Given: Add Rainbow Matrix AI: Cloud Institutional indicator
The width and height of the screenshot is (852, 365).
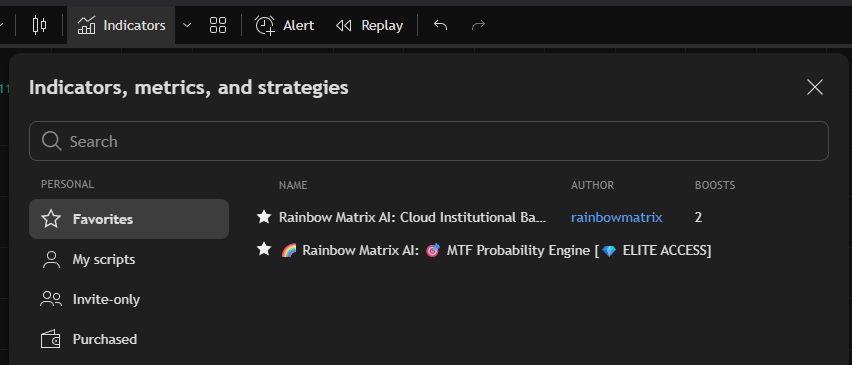Looking at the screenshot, I should (412, 217).
